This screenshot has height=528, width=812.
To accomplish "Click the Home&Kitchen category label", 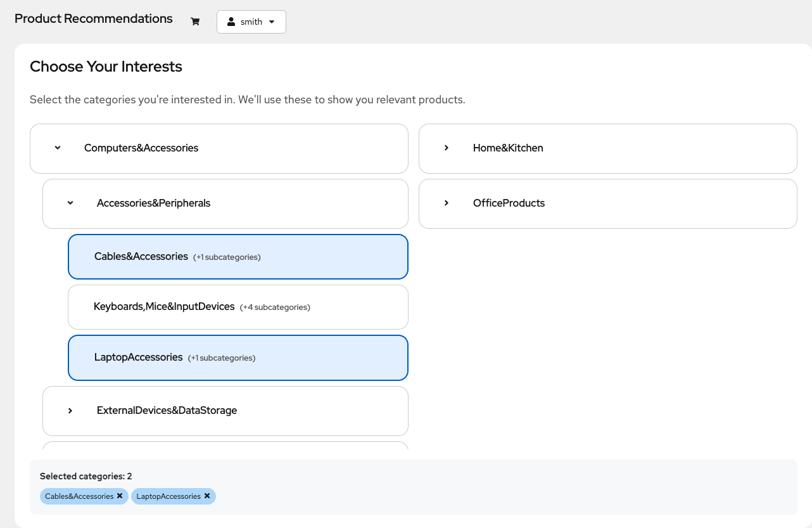I will tap(508, 148).
